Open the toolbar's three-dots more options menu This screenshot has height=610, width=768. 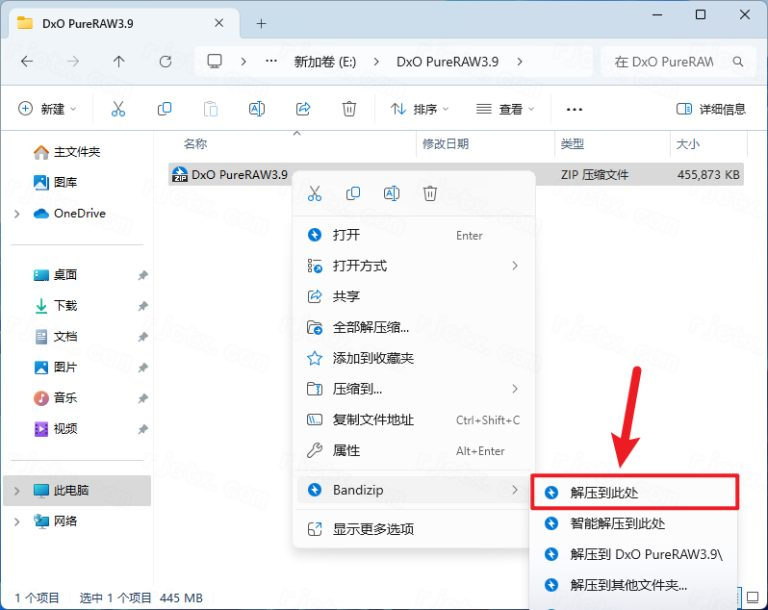[x=574, y=109]
